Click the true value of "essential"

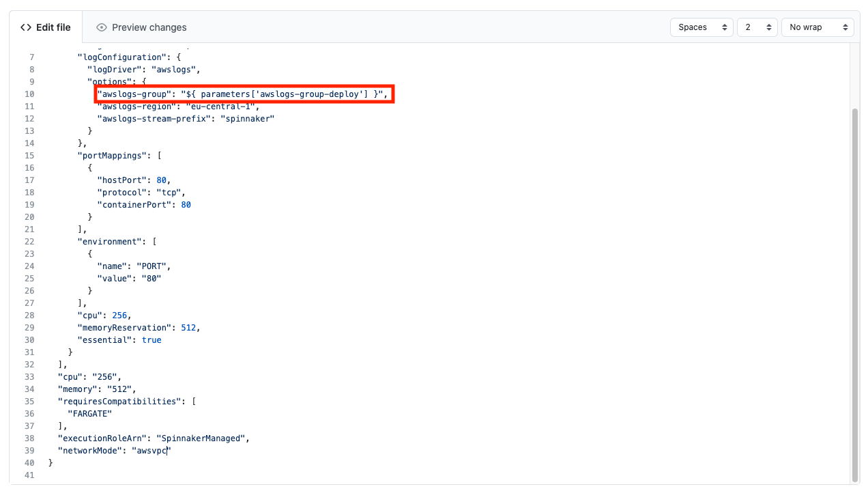coord(151,340)
